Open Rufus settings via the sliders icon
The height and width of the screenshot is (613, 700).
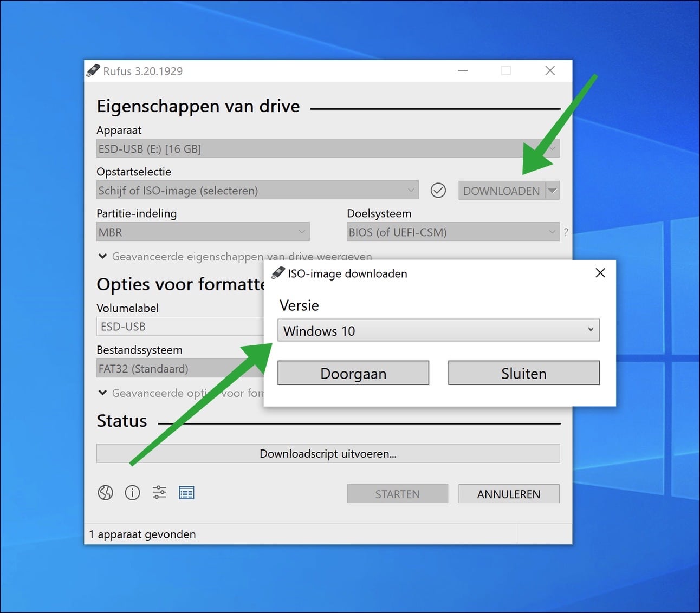[x=159, y=493]
